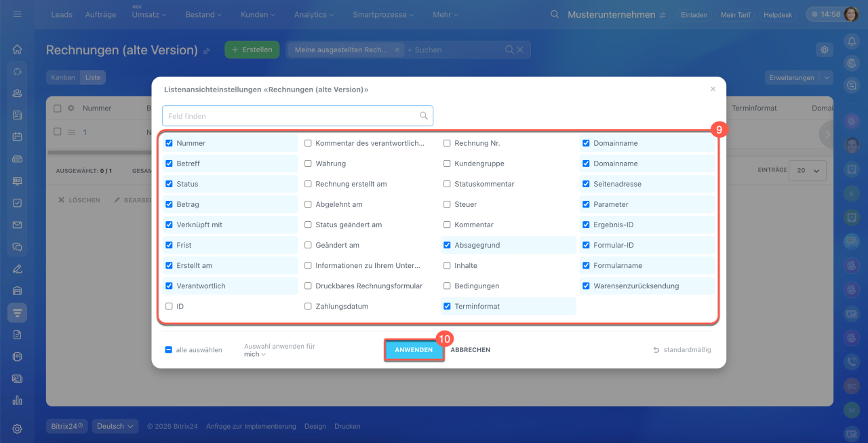
Task: Click the + Suchen filter input
Action: click(x=454, y=50)
